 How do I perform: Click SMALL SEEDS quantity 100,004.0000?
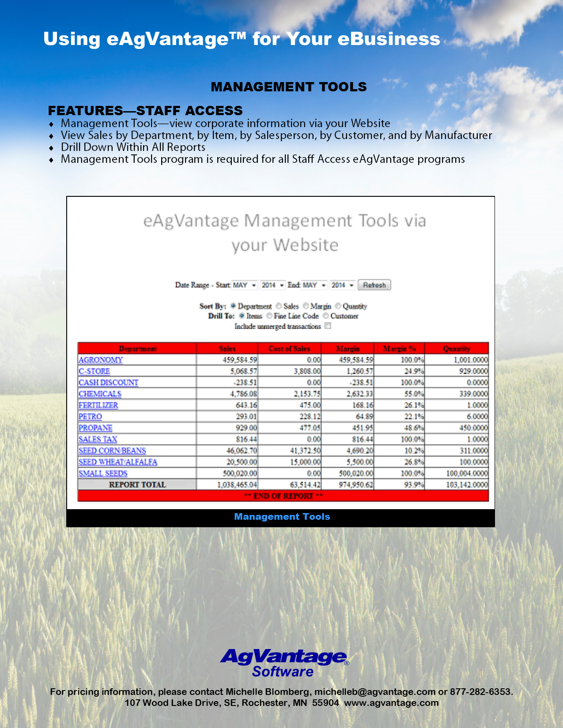coord(467,473)
